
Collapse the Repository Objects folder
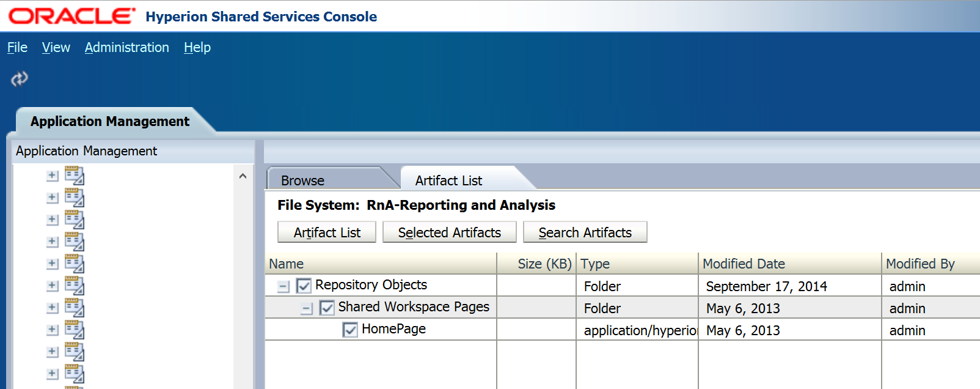coord(283,286)
